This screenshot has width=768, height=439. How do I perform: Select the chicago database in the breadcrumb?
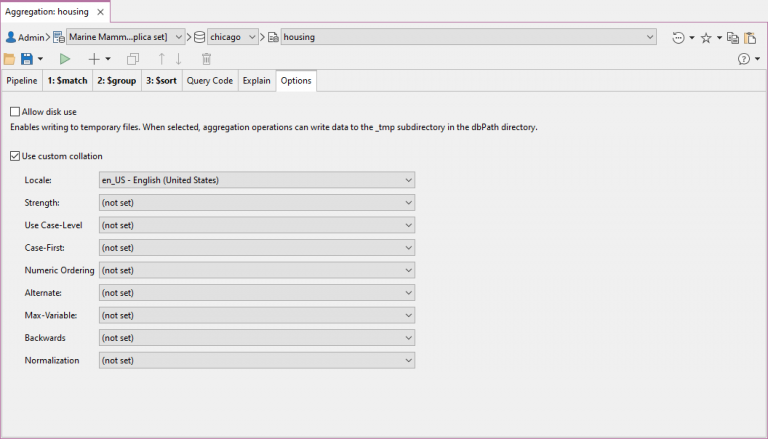click(225, 37)
